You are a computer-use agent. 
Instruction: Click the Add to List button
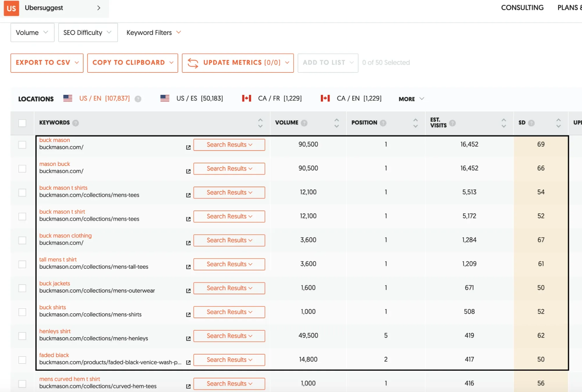click(x=328, y=63)
